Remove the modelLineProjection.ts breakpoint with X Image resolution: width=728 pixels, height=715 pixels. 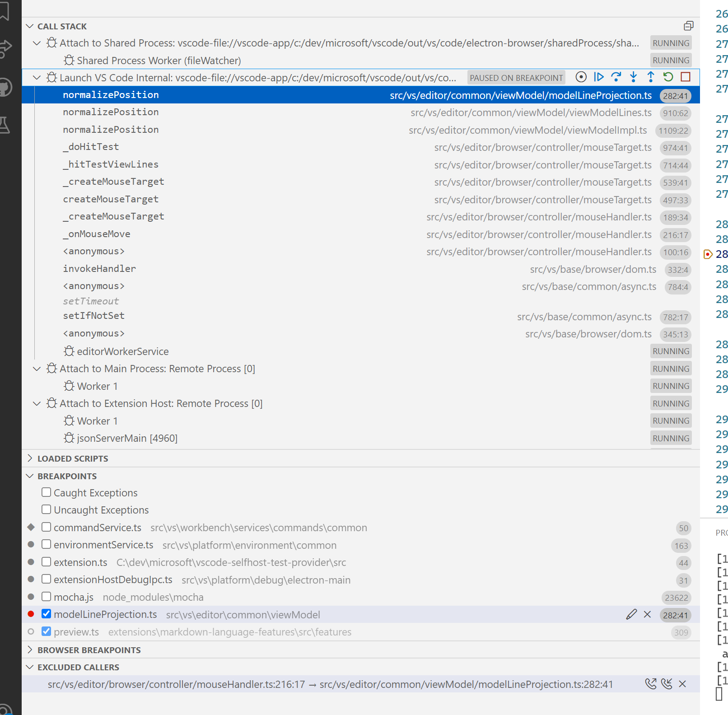(648, 615)
